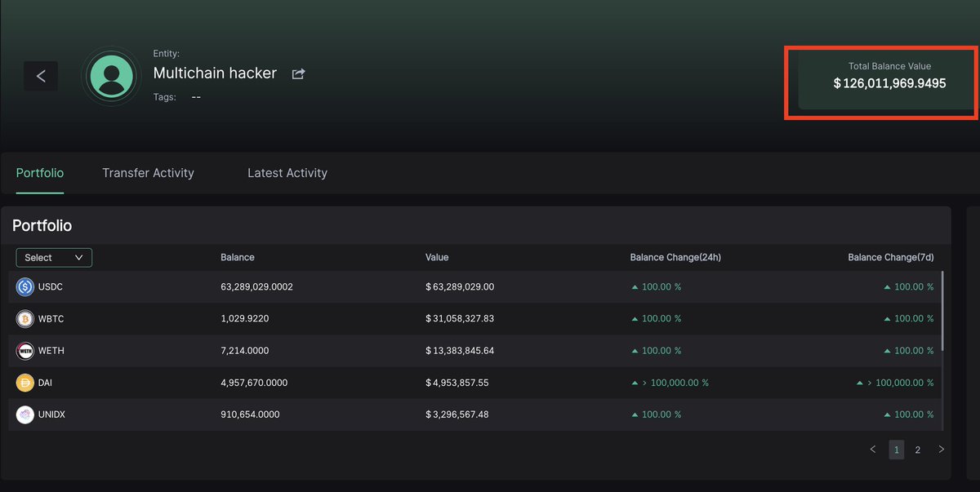Click the WETH token icon
980x492 pixels.
pos(25,351)
